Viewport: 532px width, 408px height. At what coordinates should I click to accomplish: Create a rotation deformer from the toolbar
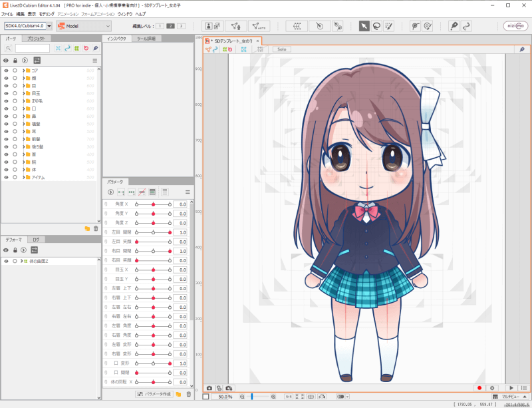pos(320,26)
